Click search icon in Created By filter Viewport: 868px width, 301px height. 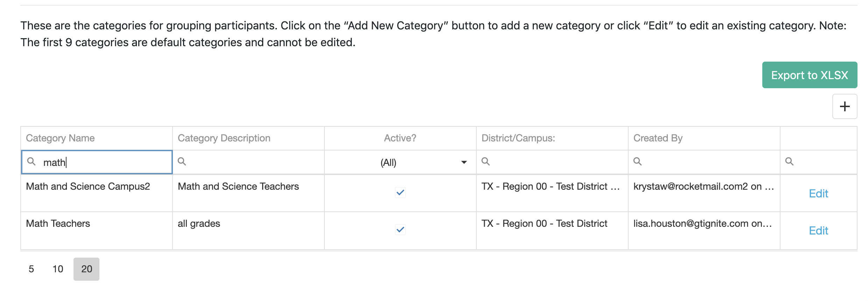click(x=637, y=161)
